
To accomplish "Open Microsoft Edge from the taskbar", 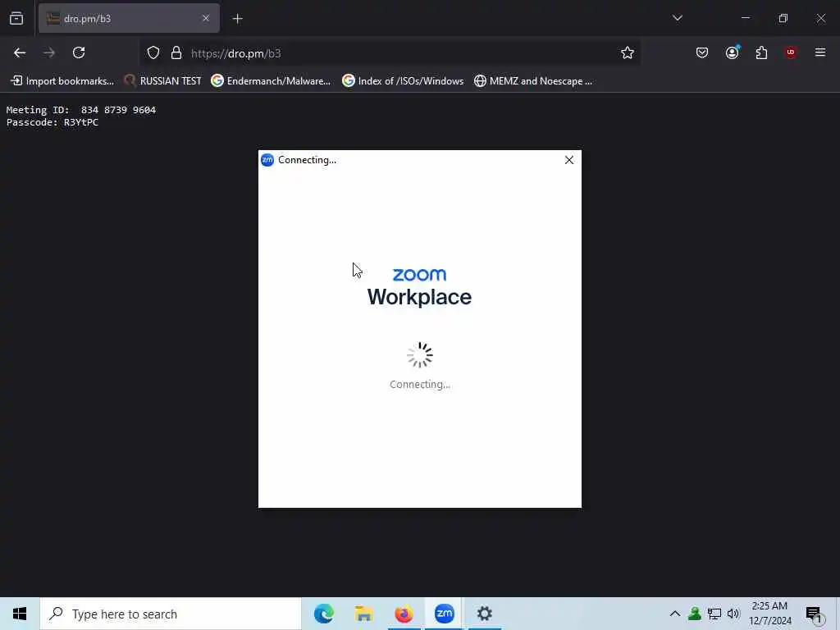I will (323, 614).
